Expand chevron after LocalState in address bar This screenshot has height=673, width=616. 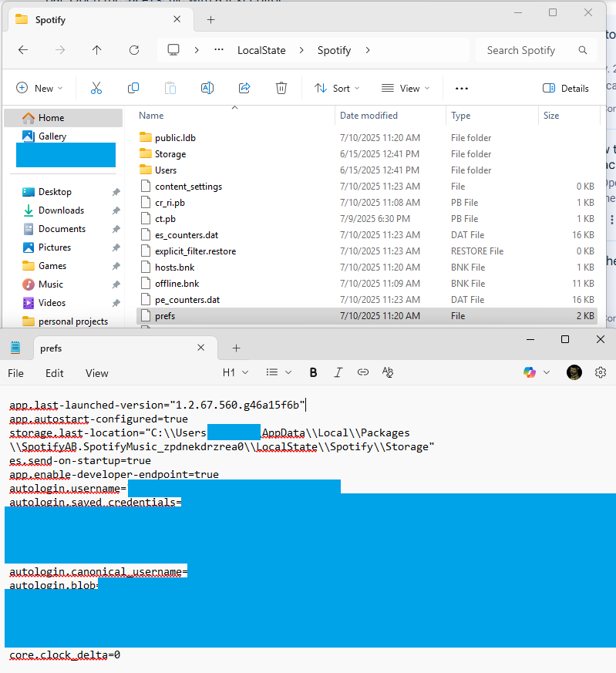tap(301, 50)
